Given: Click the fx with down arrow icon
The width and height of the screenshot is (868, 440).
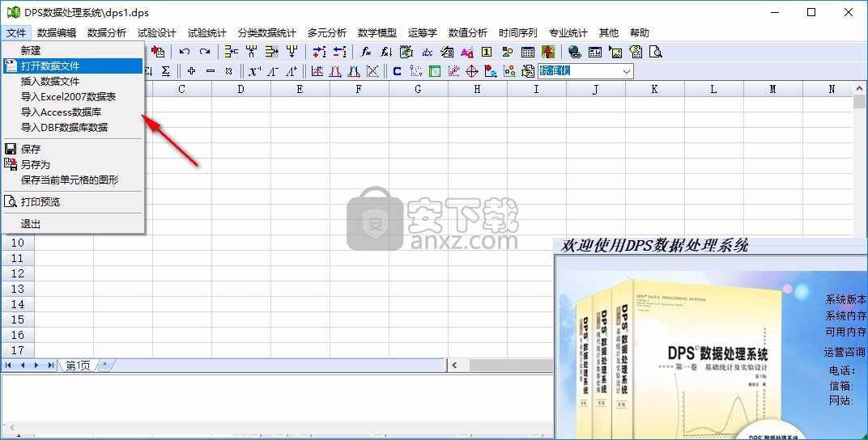Looking at the screenshot, I should click(386, 52).
